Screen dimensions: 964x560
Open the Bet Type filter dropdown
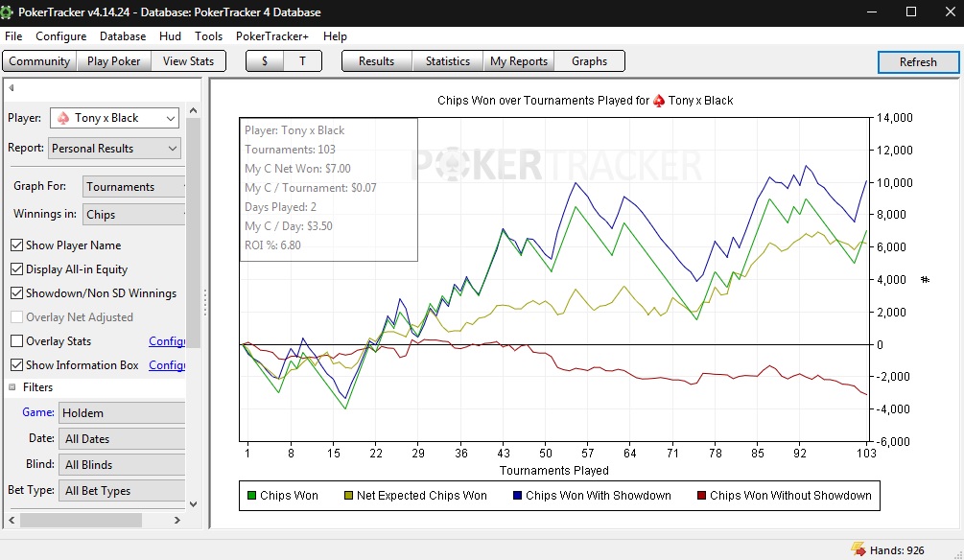point(122,491)
